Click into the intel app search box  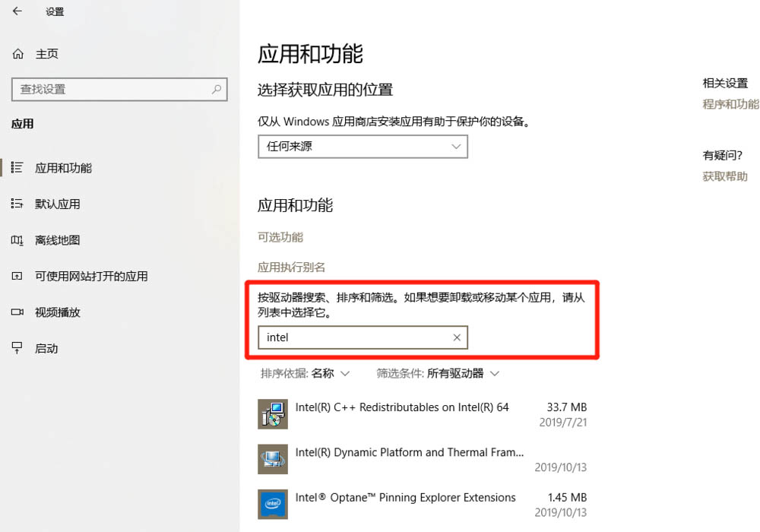[363, 337]
